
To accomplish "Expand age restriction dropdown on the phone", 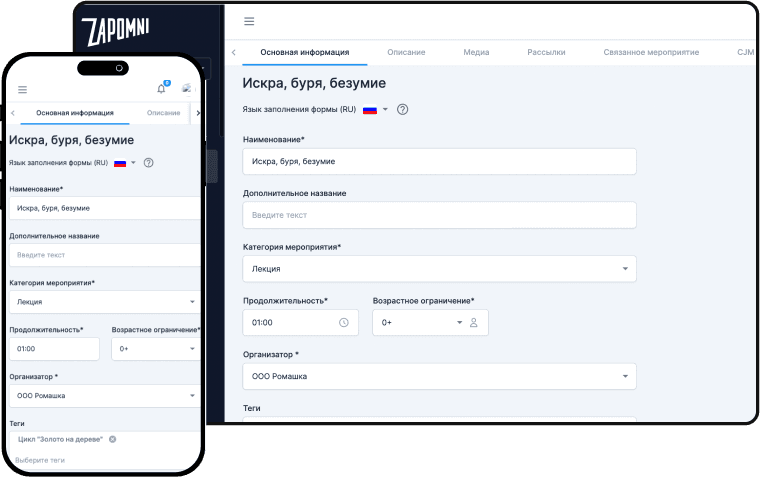I will [192, 349].
